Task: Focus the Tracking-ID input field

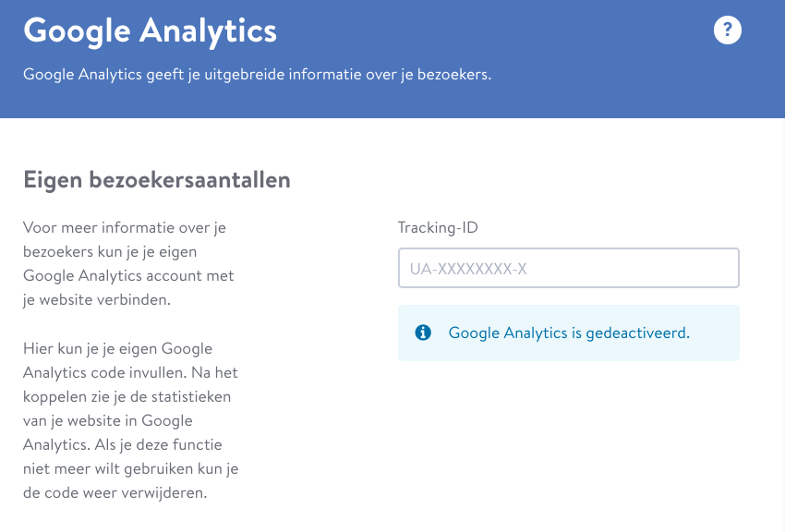Action: tap(569, 268)
